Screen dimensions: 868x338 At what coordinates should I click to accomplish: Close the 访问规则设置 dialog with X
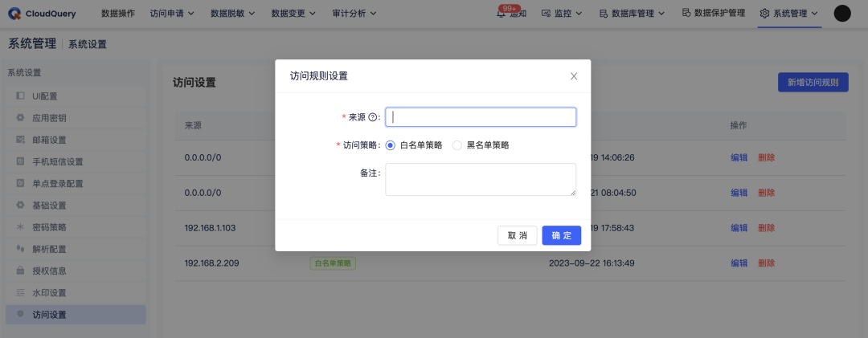click(x=574, y=76)
